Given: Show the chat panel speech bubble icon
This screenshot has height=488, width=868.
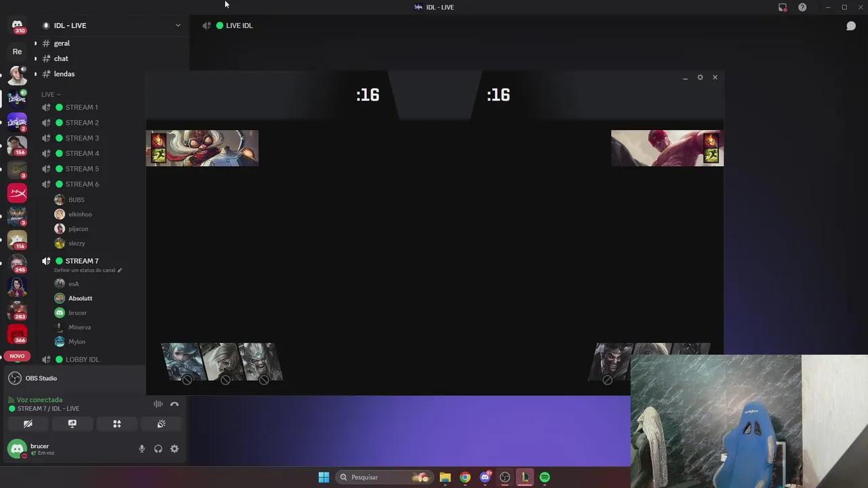Looking at the screenshot, I should point(851,26).
